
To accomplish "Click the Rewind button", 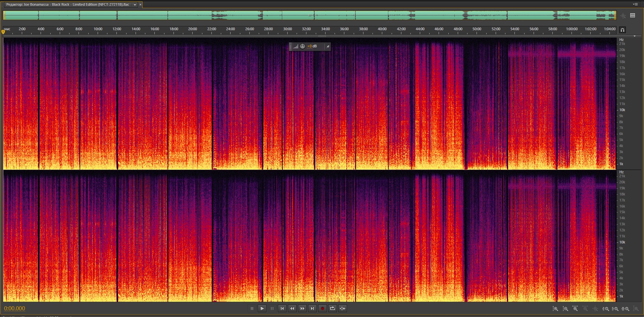I will (x=292, y=308).
